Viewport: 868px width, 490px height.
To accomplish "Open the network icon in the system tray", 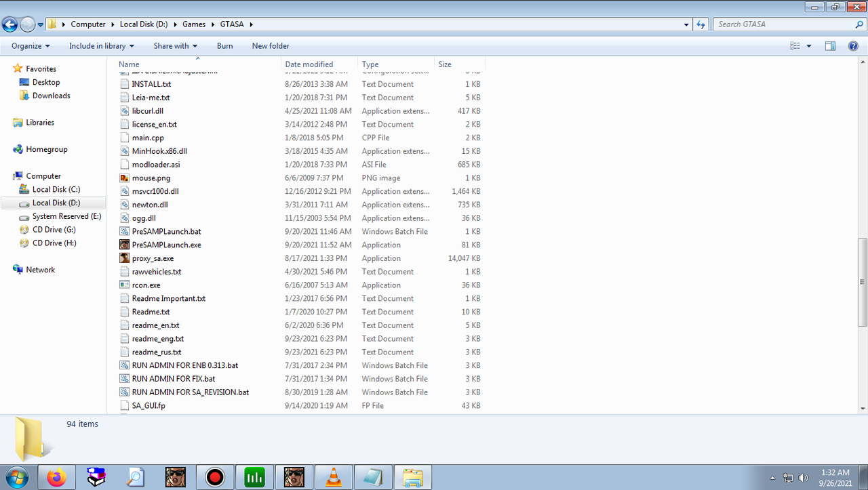I will coord(789,478).
